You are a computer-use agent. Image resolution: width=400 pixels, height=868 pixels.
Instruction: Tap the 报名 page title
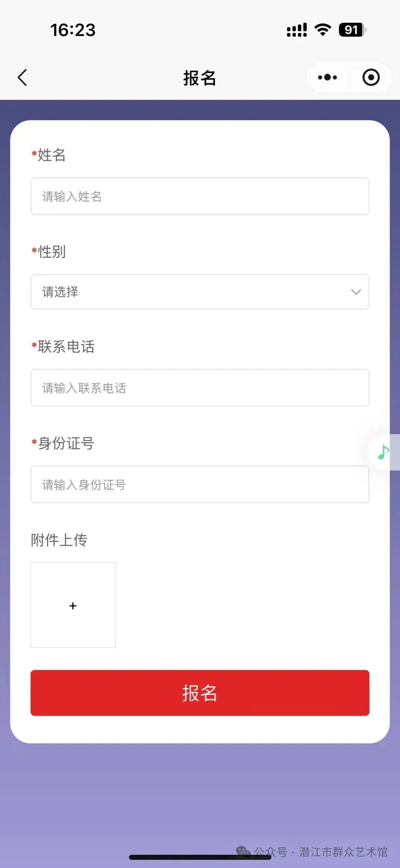pos(200,78)
